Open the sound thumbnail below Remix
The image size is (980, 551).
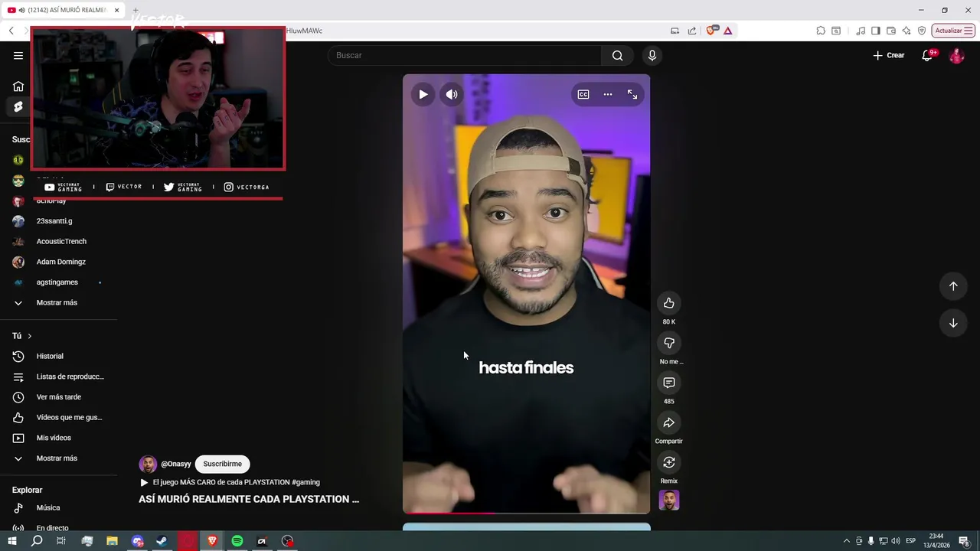click(669, 500)
